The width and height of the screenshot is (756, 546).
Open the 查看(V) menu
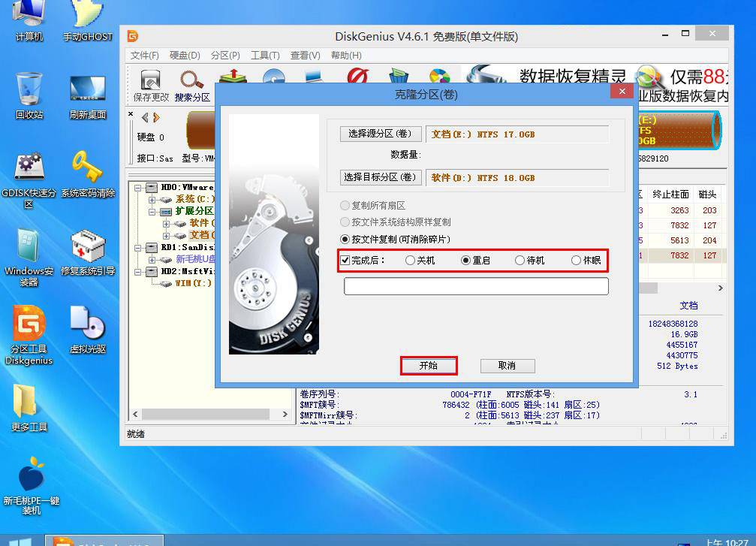point(306,56)
